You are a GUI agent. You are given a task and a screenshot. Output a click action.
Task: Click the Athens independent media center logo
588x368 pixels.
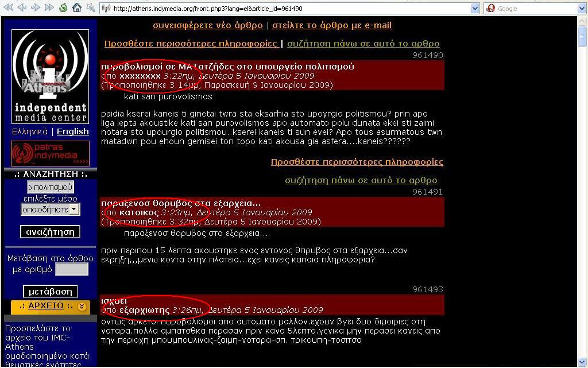click(x=50, y=76)
